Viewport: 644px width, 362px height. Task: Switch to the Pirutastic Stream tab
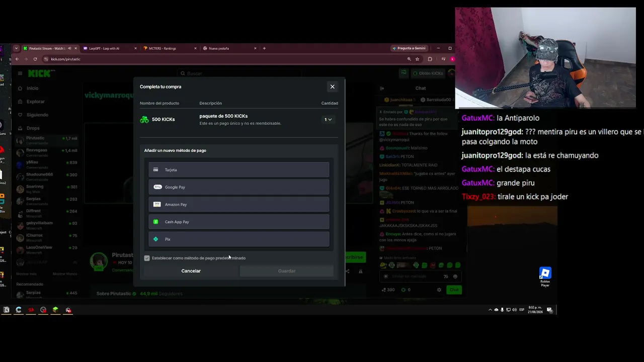click(46, 48)
